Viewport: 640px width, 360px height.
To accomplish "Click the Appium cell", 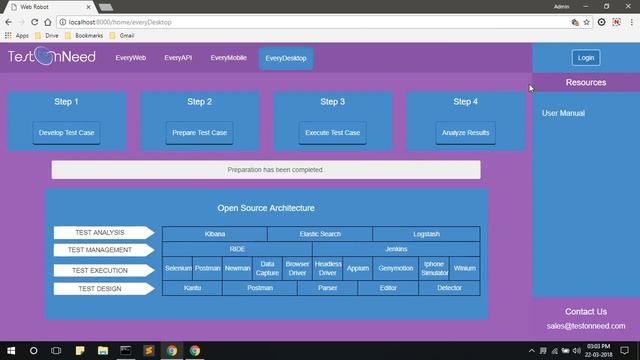I will pos(358,268).
